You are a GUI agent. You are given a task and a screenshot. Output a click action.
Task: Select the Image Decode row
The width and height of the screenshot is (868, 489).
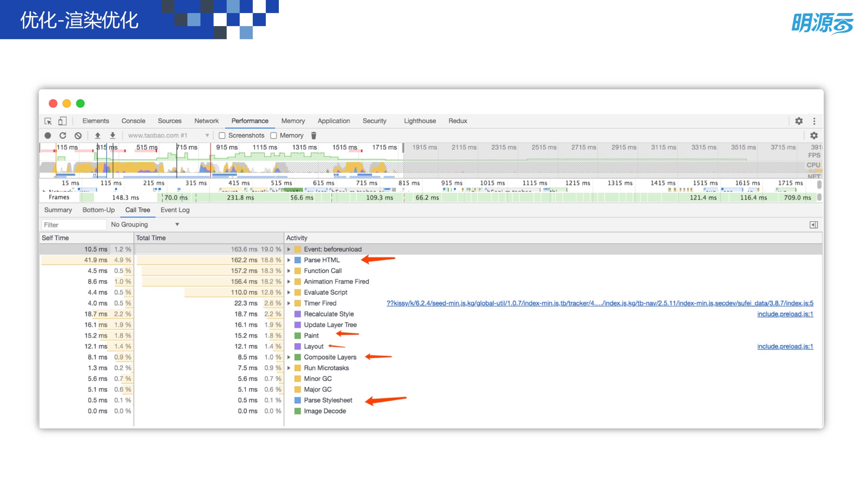click(431, 411)
